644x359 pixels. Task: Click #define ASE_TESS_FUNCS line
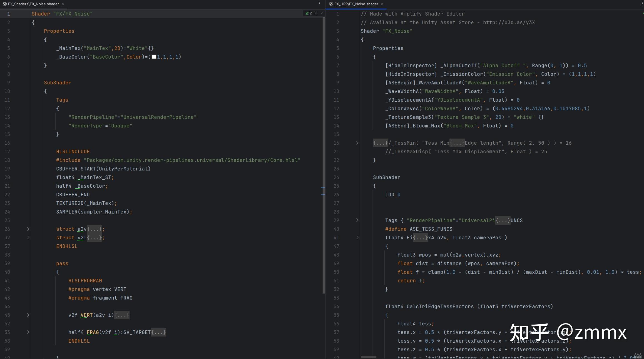point(419,229)
